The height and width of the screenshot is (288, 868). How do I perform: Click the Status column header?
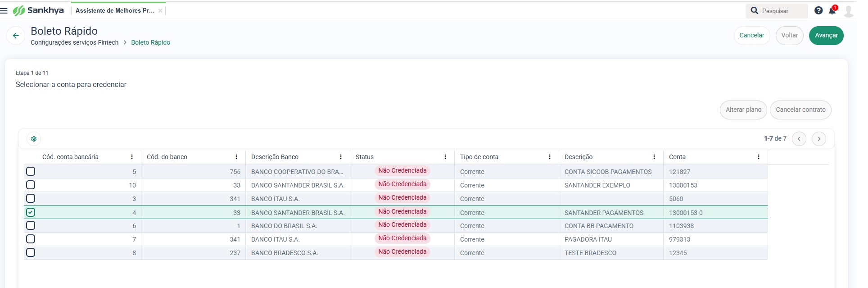click(x=365, y=157)
